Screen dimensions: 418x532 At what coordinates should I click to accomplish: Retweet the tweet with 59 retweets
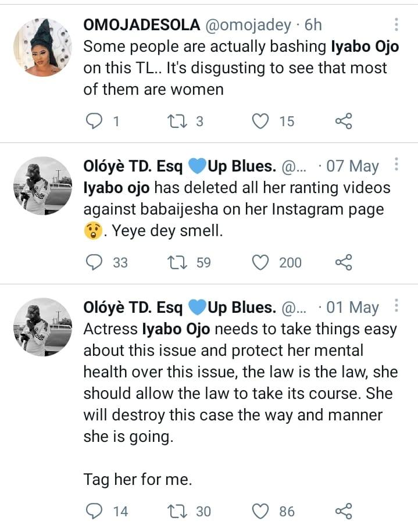pos(175,263)
